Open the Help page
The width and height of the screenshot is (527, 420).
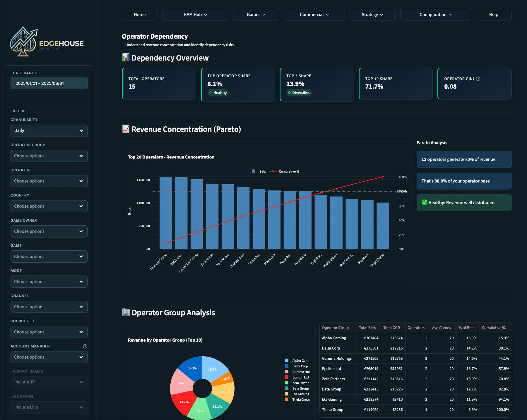tap(493, 14)
